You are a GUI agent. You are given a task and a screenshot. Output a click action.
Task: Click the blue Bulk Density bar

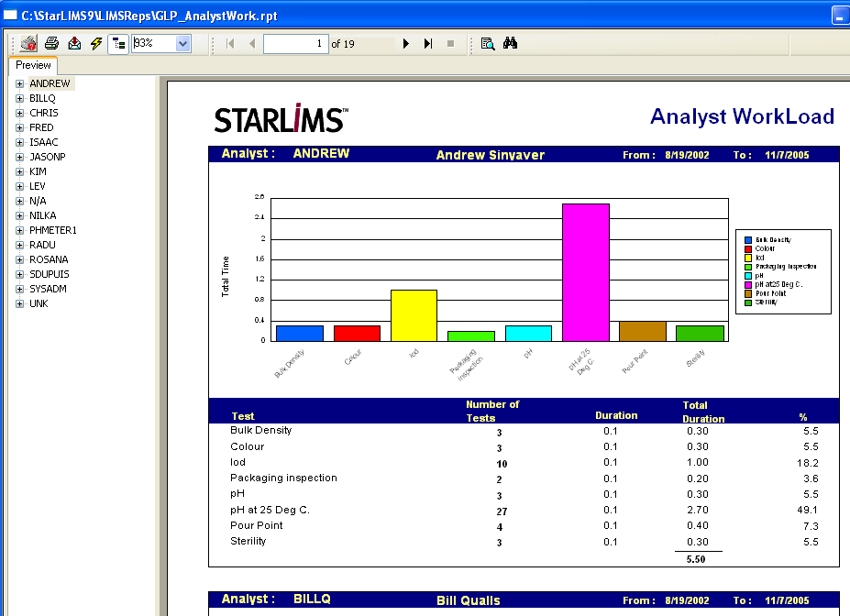tap(300, 333)
